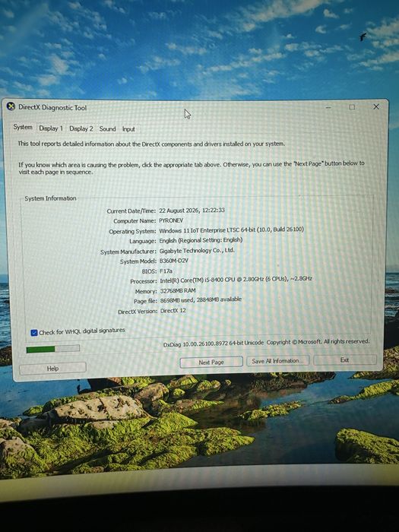Click the disabled maximize window icon
This screenshot has height=532, width=399.
point(352,107)
